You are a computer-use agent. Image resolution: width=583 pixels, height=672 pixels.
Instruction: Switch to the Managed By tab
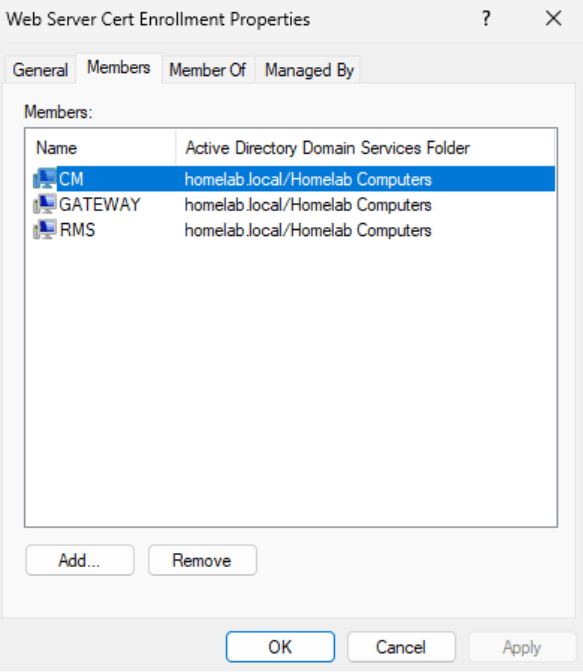[309, 70]
